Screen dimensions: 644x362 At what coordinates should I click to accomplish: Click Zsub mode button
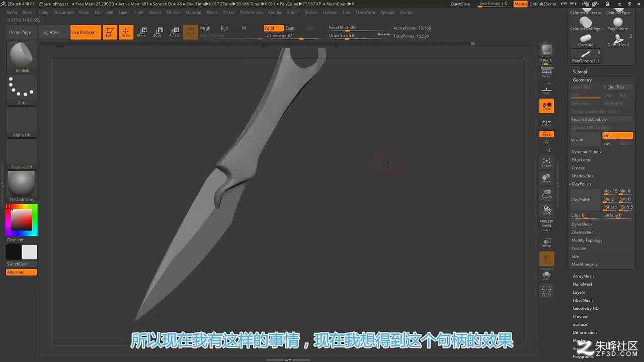[x=290, y=28]
